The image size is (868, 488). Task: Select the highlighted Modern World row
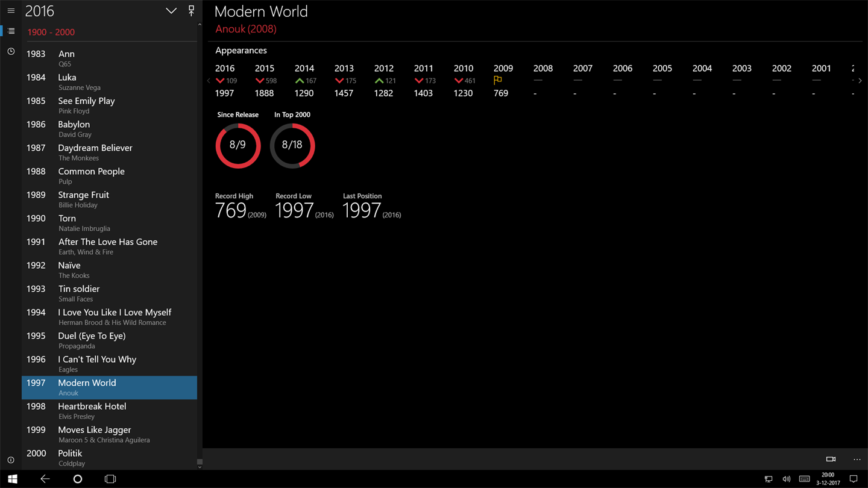click(109, 387)
